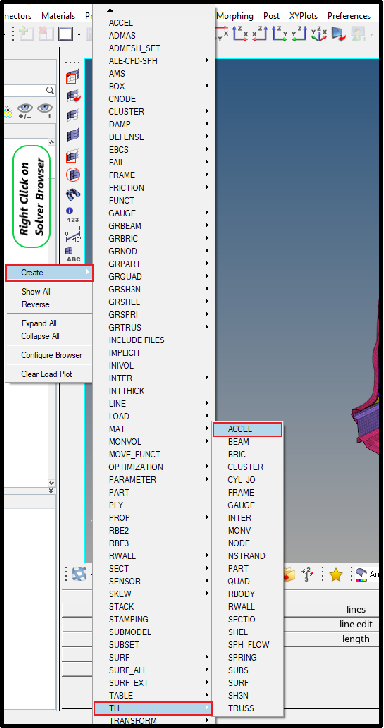The height and width of the screenshot is (728, 384).
Task: Select the multicolor XYZ isometric view icon
Action: (319, 33)
